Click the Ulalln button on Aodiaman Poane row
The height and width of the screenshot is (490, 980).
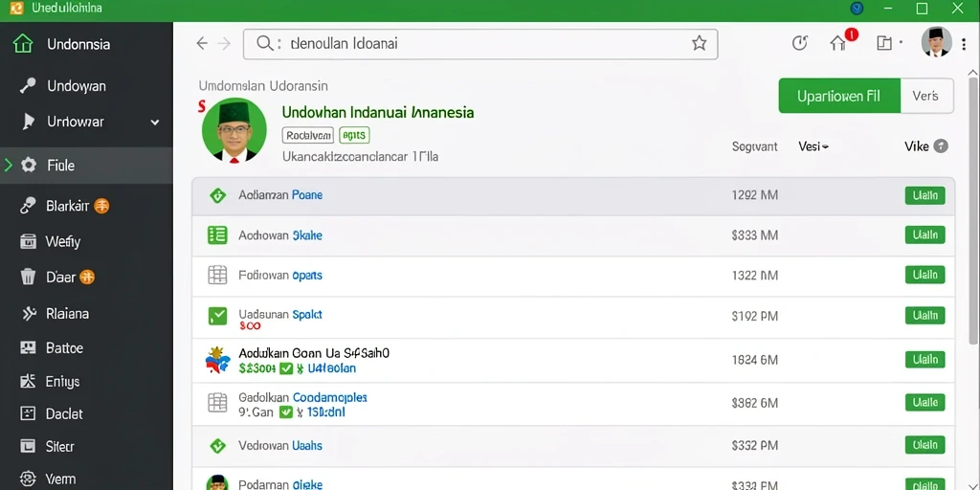pyautogui.click(x=925, y=195)
